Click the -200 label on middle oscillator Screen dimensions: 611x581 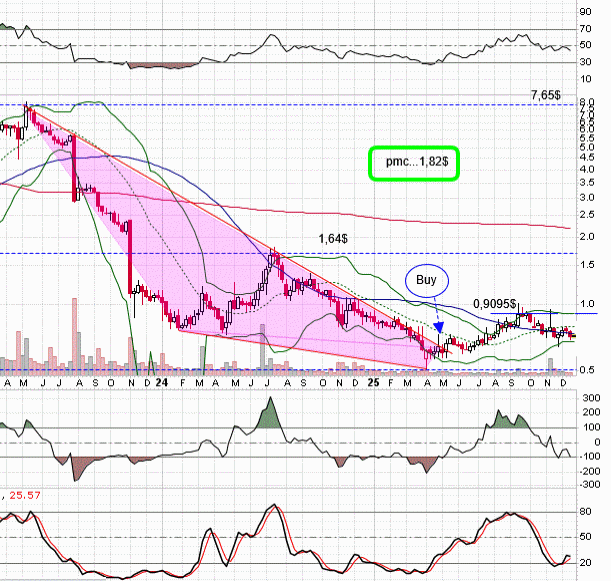coord(590,471)
